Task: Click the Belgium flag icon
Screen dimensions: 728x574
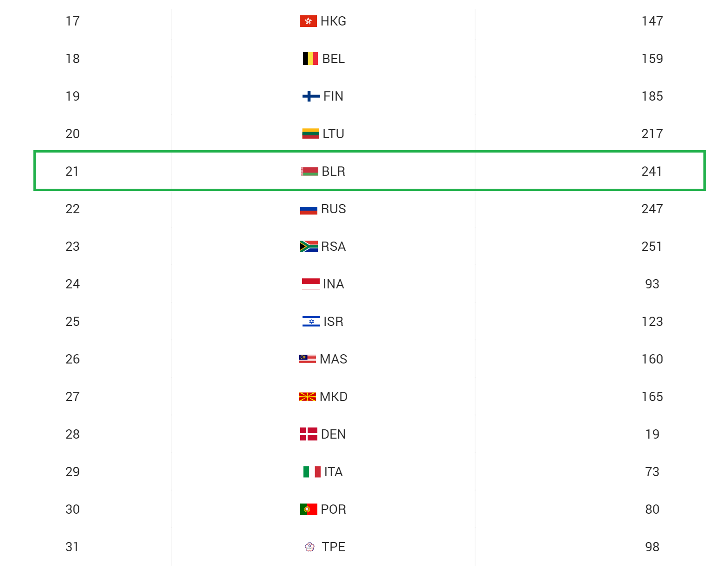Action: [x=310, y=59]
